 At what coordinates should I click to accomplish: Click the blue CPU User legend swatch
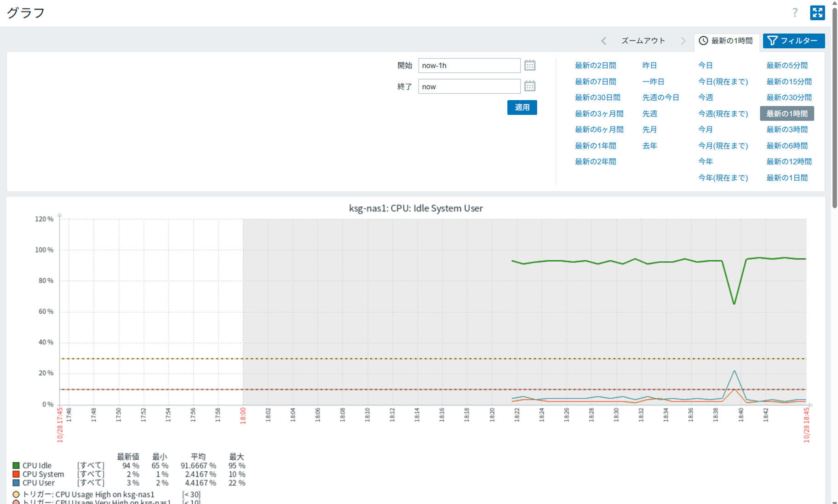click(x=16, y=483)
